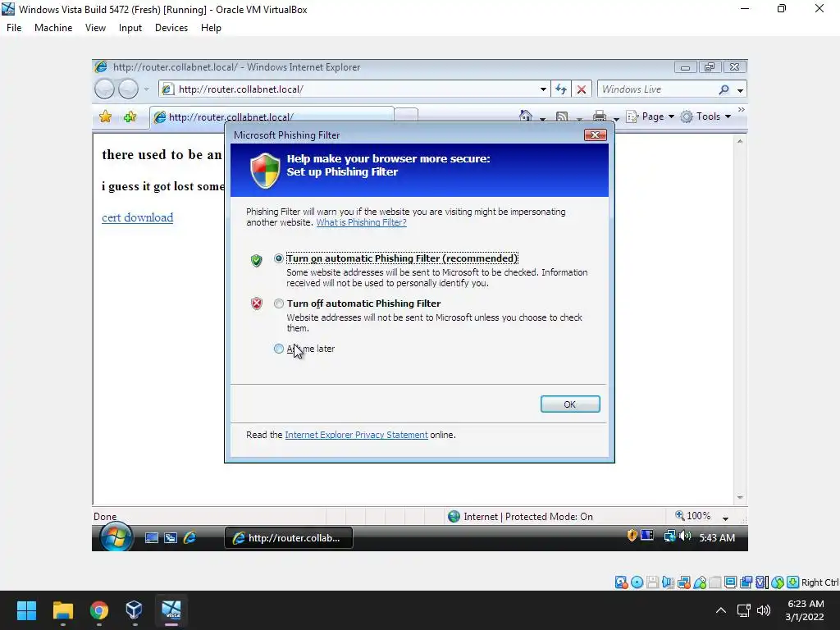Viewport: 840px width, 630px height.
Task: Click the IE page scroll up arrow
Action: 740,141
